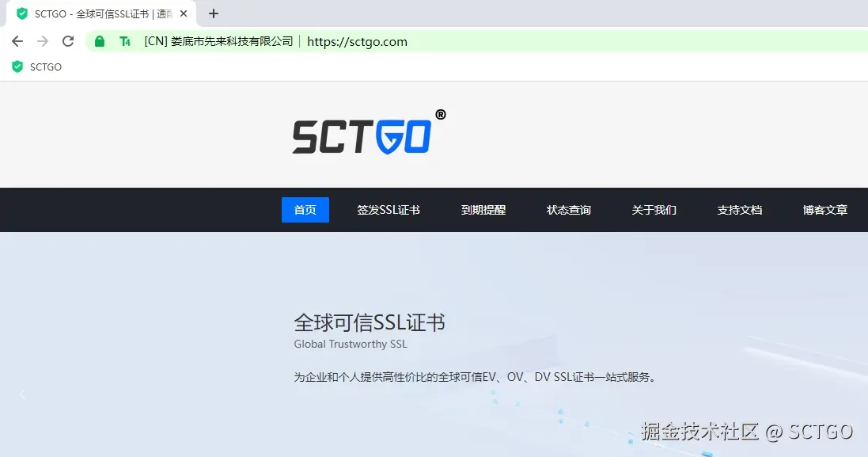This screenshot has height=457, width=868.
Task: Open the SCTGO bookmark in bookmarks bar
Action: pyautogui.click(x=36, y=67)
